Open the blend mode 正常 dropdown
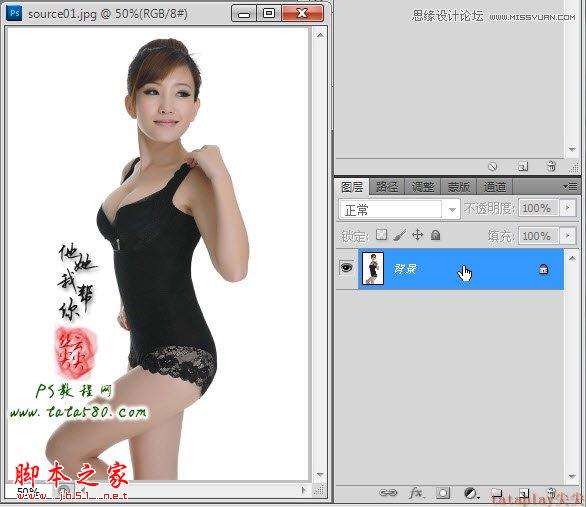The height and width of the screenshot is (507, 586). click(399, 210)
